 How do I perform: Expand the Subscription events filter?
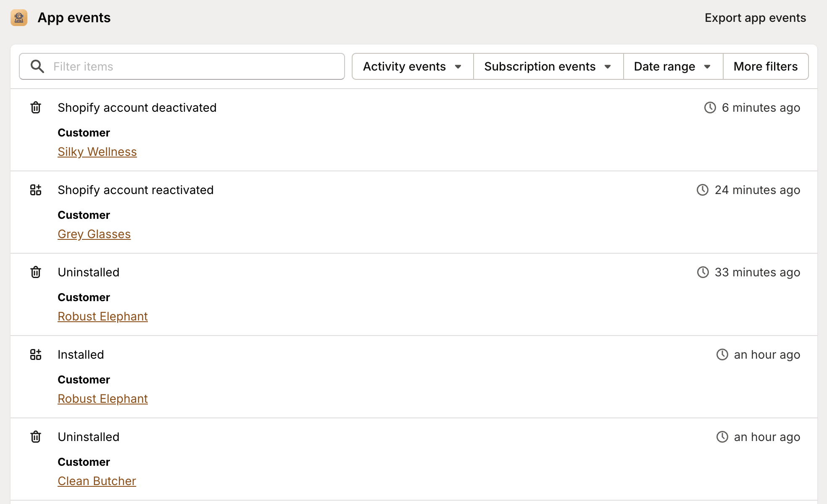tap(548, 66)
